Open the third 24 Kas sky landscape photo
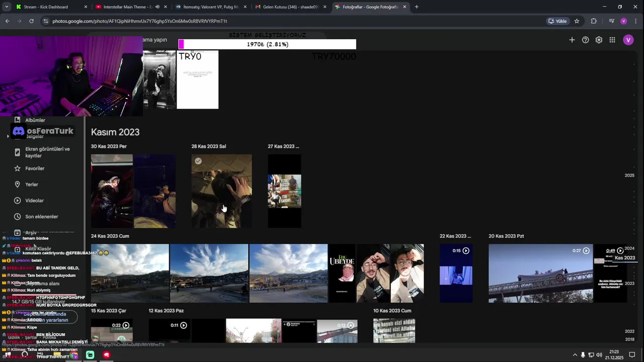This screenshot has width=644, height=362. coord(288,273)
